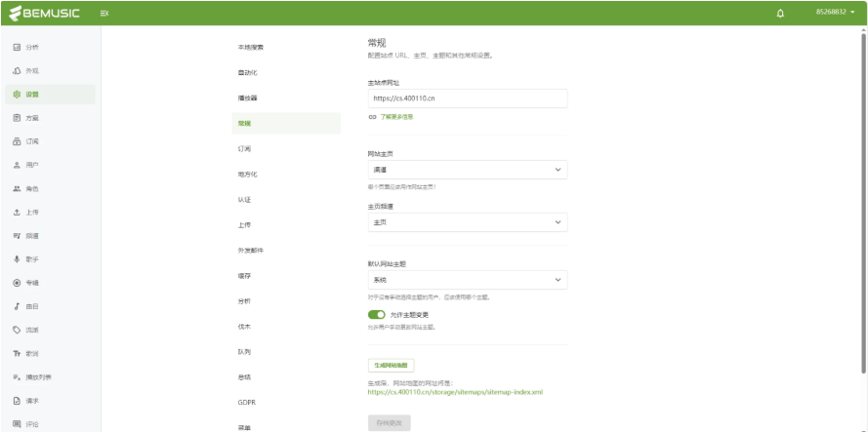Collapse the sidebar with the menu toggle icon
The width and height of the screenshot is (868, 434).
click(x=104, y=13)
